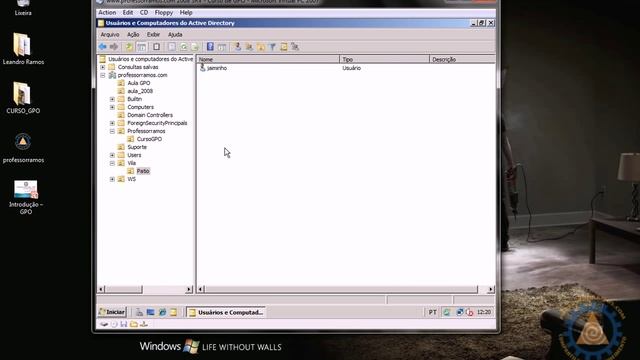640x360 pixels.
Task: Select the Suporte tree item
Action: [x=137, y=147]
